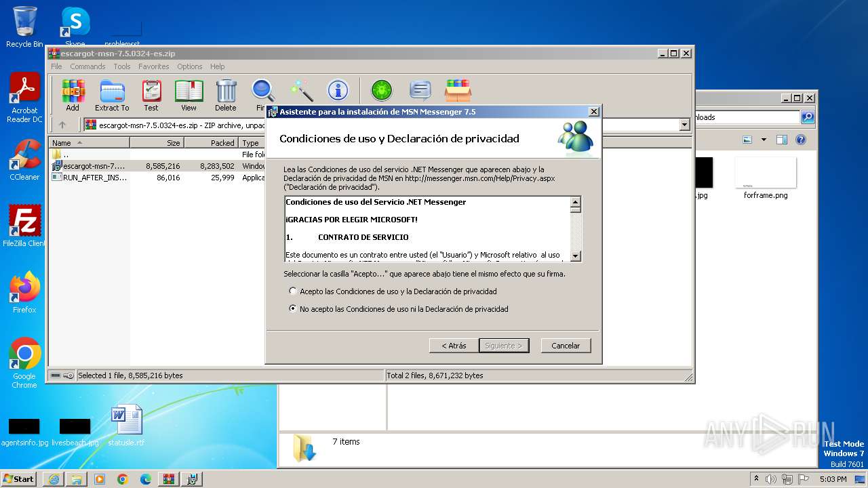
Task: Click the Comment icon in WinRAR toolbar
Action: (x=420, y=90)
